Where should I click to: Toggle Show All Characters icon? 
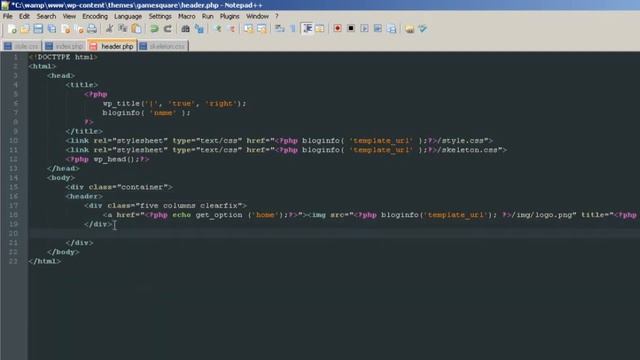coord(293,29)
